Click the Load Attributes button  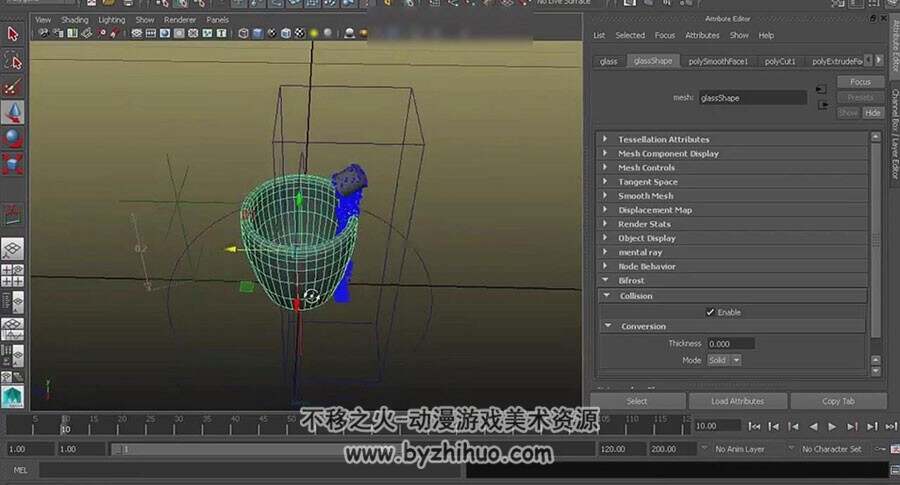click(738, 401)
